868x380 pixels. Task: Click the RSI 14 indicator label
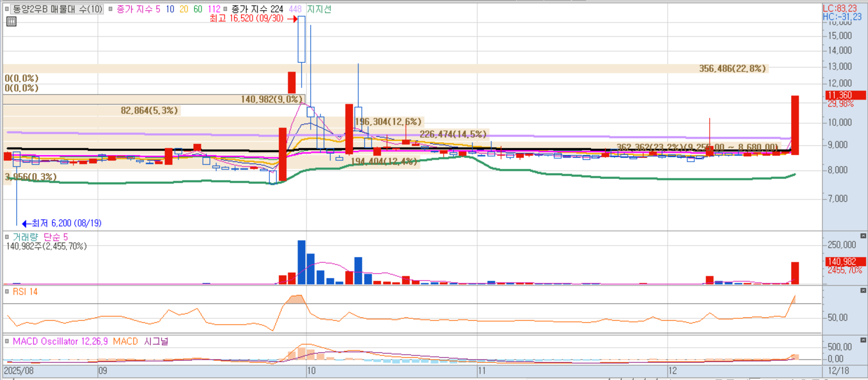25,291
